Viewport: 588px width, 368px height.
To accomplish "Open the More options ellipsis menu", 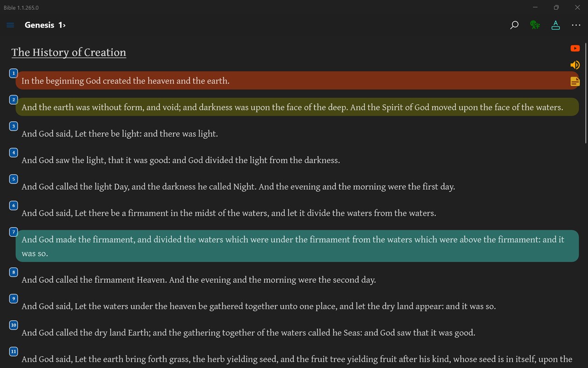I will click(576, 25).
